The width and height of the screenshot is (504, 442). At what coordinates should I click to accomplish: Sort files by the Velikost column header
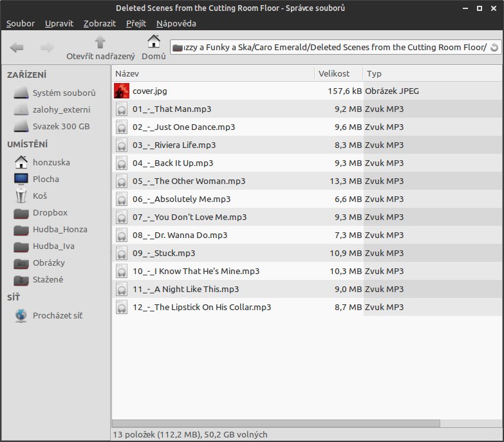(x=339, y=73)
